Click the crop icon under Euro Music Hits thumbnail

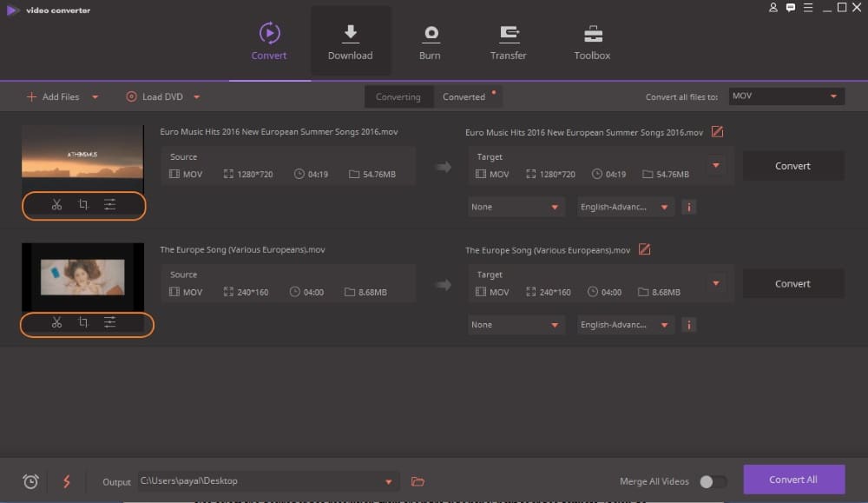83,204
